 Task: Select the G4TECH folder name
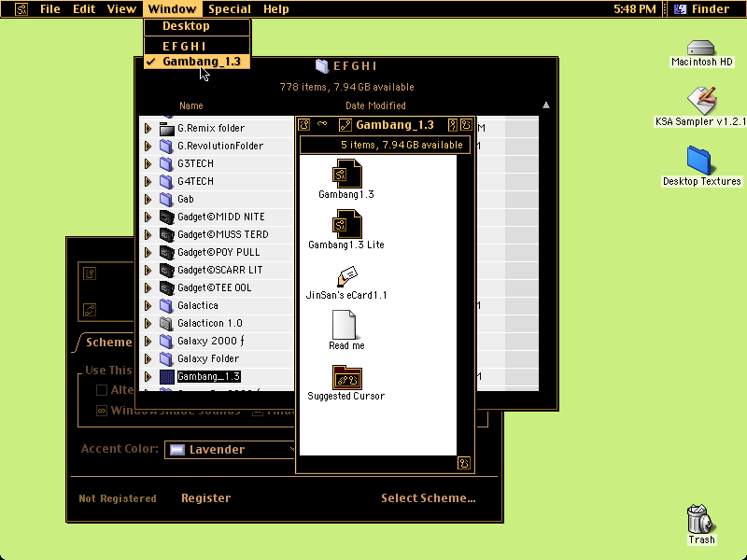pos(195,181)
